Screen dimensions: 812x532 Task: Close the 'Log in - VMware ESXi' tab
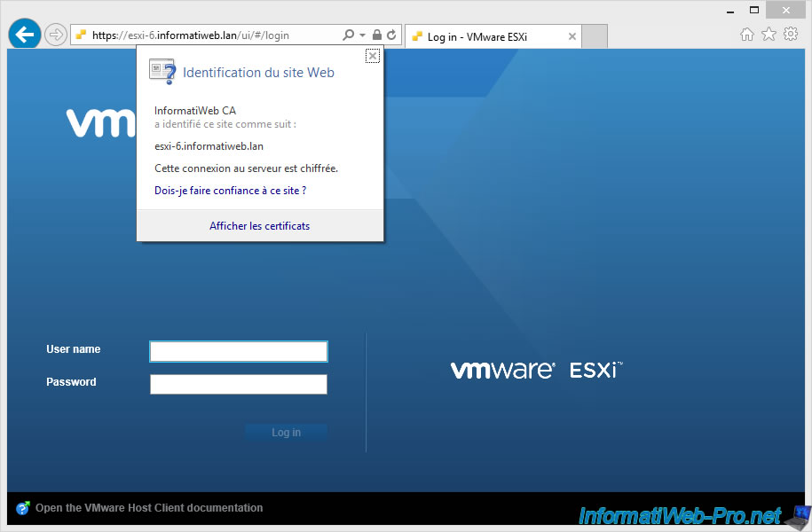(x=572, y=36)
